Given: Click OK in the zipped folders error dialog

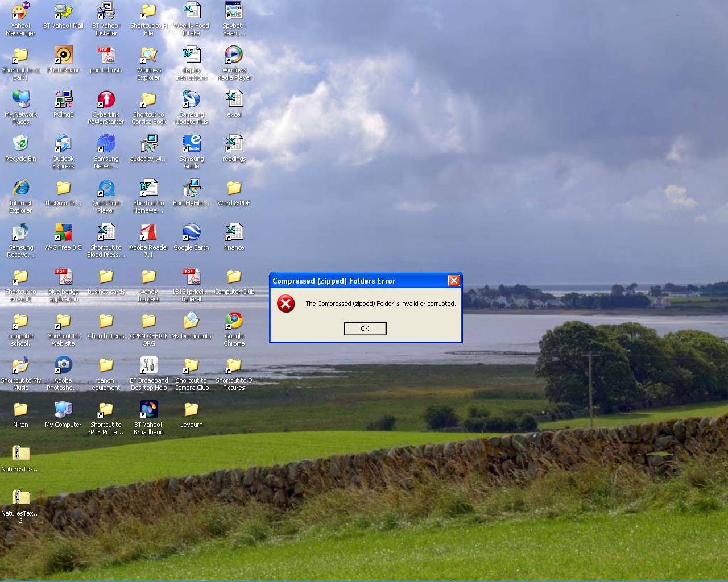Looking at the screenshot, I should coord(365,329).
